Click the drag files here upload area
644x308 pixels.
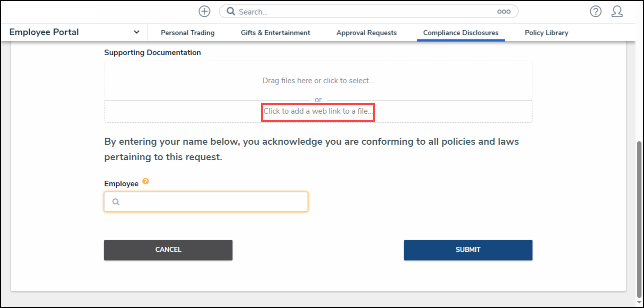[318, 81]
